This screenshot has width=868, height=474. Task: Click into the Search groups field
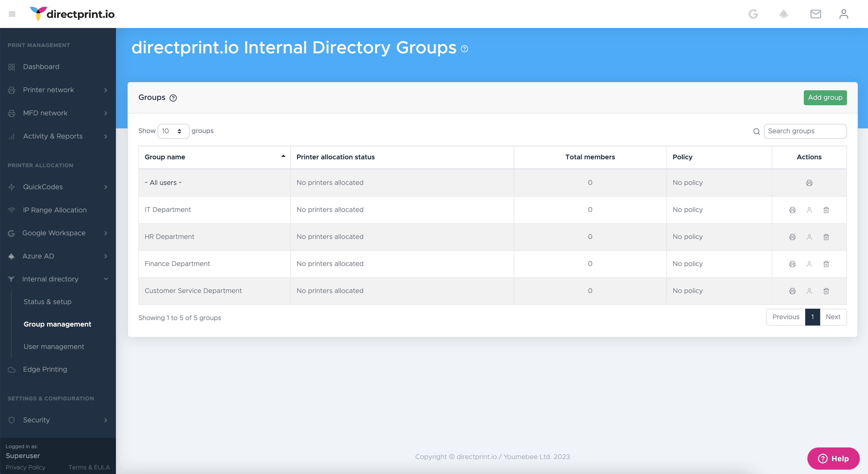pyautogui.click(x=805, y=131)
